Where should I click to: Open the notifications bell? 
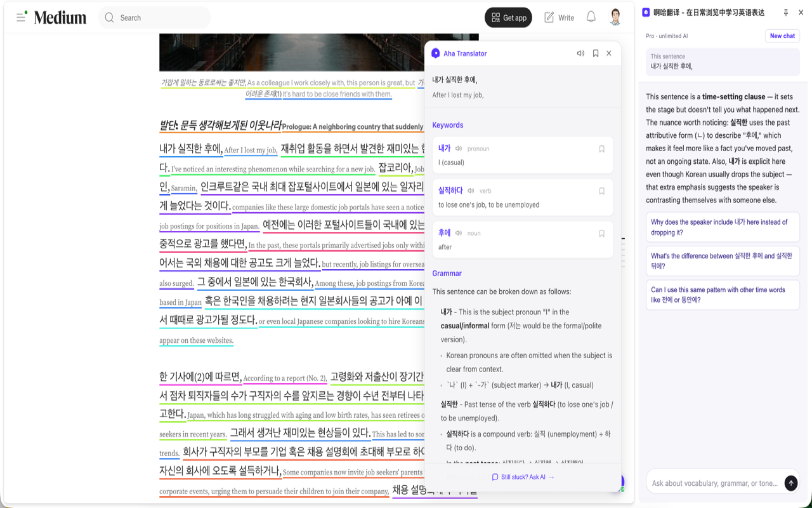pyautogui.click(x=591, y=17)
